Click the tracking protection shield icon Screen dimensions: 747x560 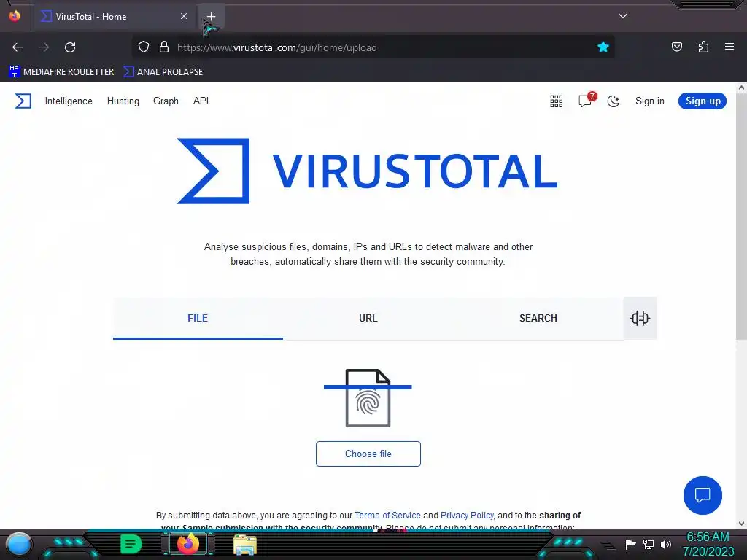coord(144,47)
